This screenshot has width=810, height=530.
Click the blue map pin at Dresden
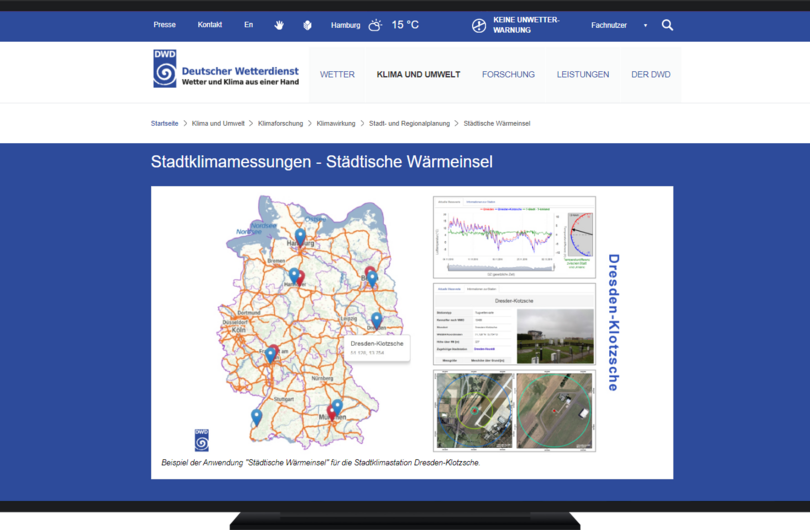[x=377, y=320]
